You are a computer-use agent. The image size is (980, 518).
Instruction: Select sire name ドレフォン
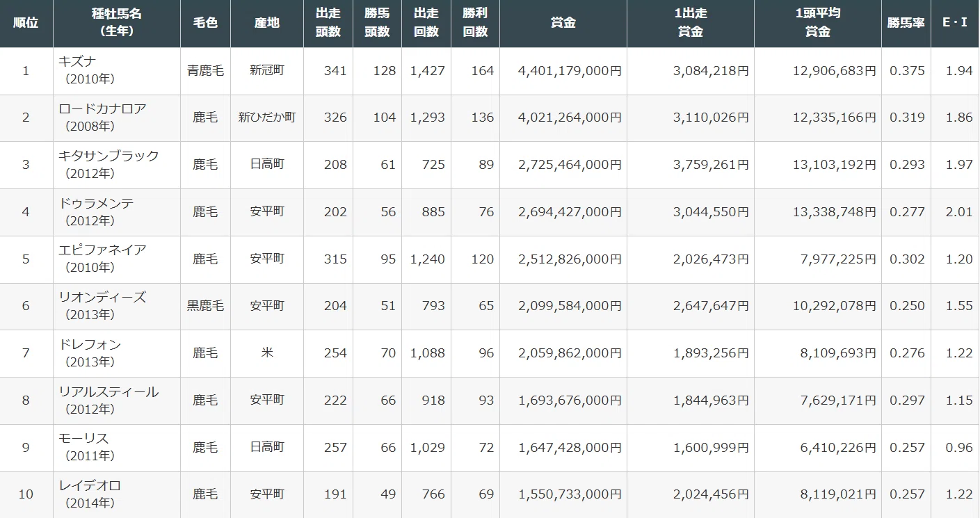coord(90,345)
